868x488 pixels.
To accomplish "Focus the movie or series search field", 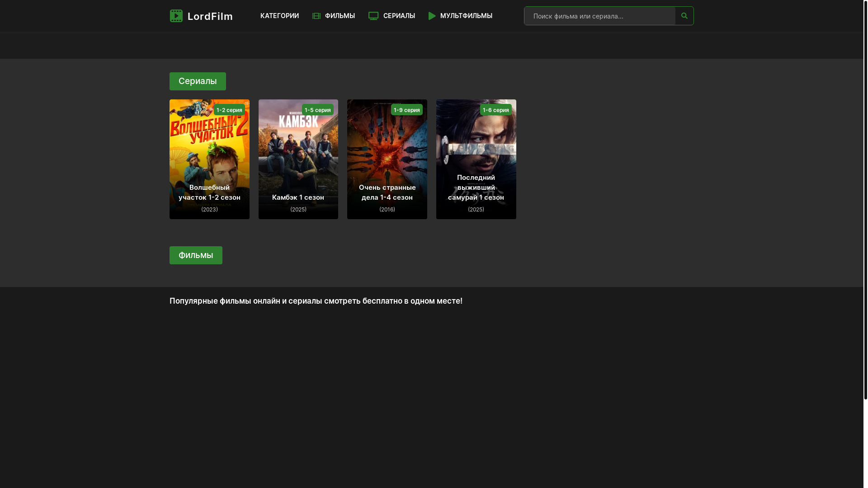I will 599,16.
